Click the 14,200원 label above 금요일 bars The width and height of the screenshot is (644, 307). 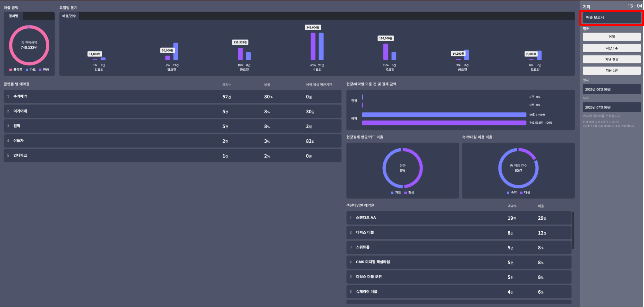pyautogui.click(x=458, y=54)
